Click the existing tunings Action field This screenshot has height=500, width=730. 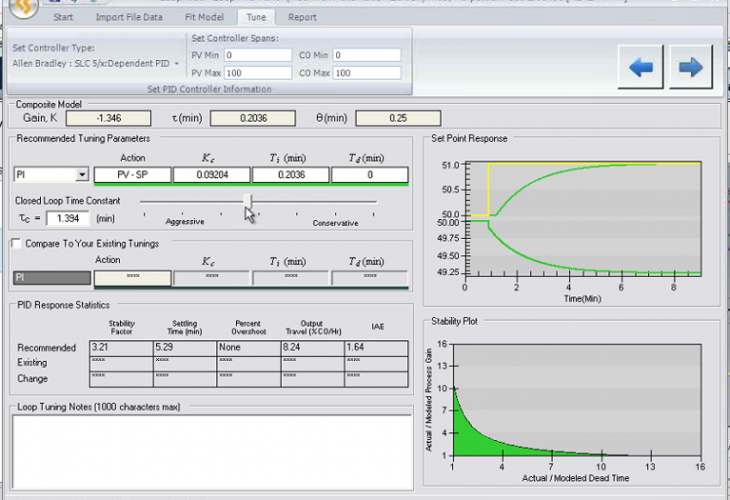[133, 278]
